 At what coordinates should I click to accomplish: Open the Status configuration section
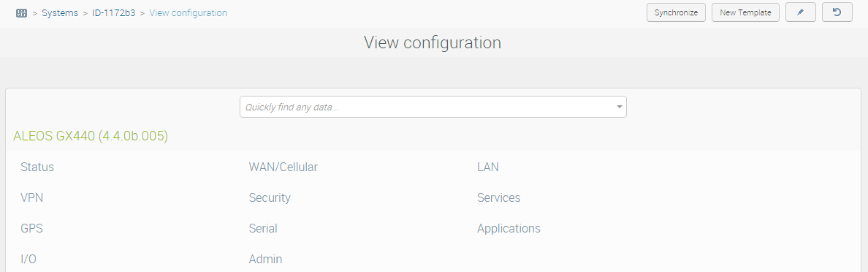point(37,167)
